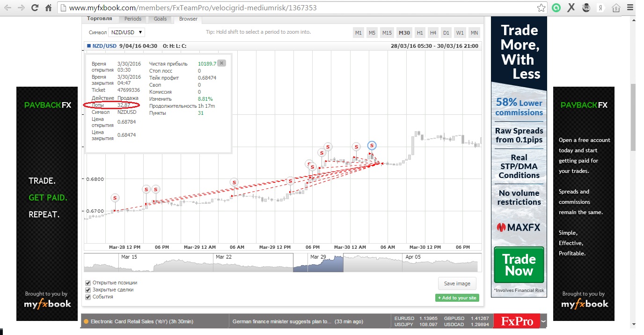644x335 pixels.
Task: Click the myfxbook logo in left banner
Action: (47, 304)
